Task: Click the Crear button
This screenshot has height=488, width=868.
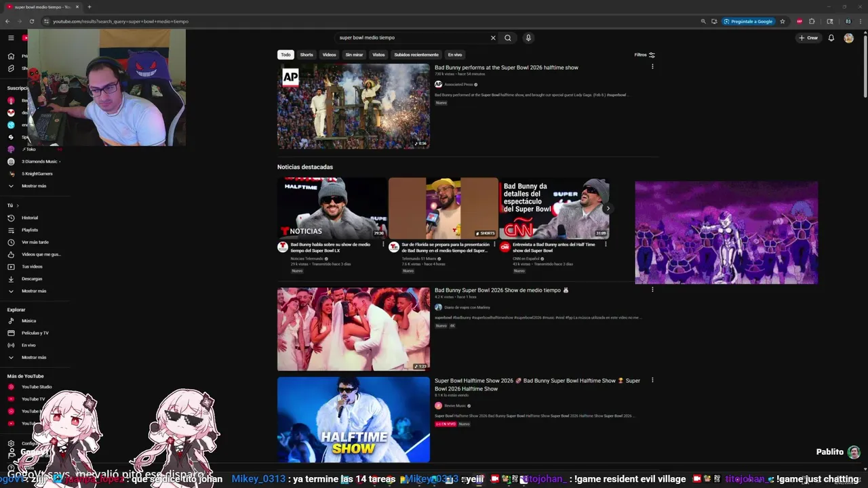Action: (808, 38)
